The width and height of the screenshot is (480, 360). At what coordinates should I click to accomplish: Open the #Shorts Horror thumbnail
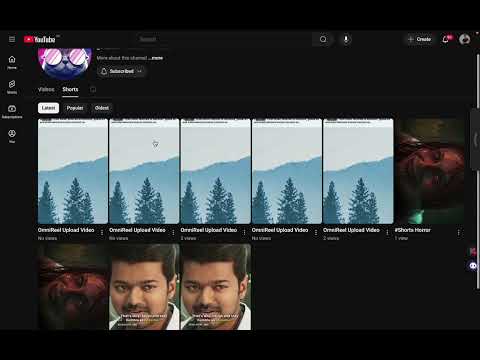pyautogui.click(x=429, y=171)
